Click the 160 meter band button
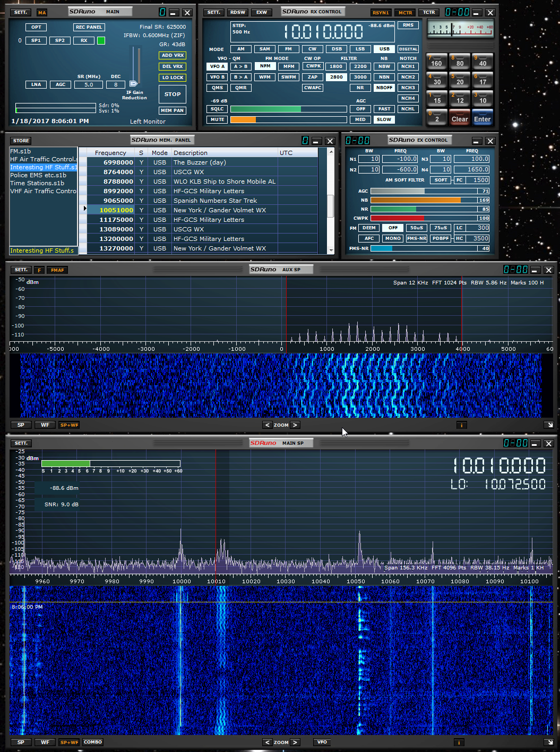560x752 pixels. 437,61
